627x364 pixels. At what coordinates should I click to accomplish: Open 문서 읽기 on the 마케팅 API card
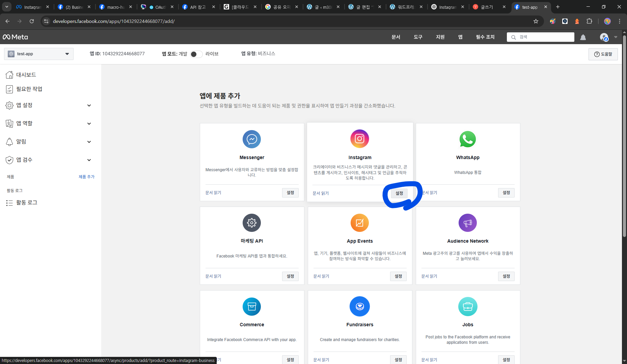[x=213, y=276]
